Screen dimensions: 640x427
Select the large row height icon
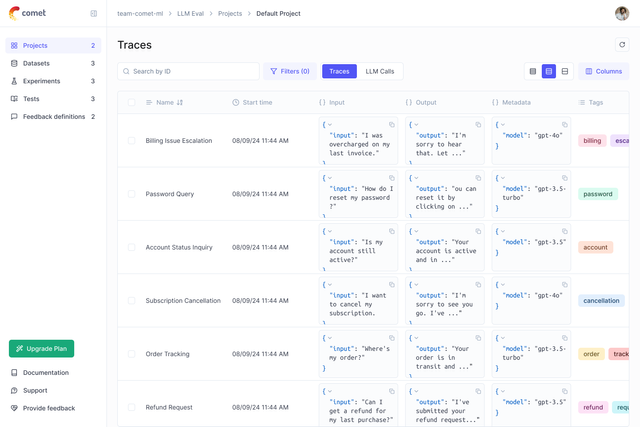click(x=565, y=72)
